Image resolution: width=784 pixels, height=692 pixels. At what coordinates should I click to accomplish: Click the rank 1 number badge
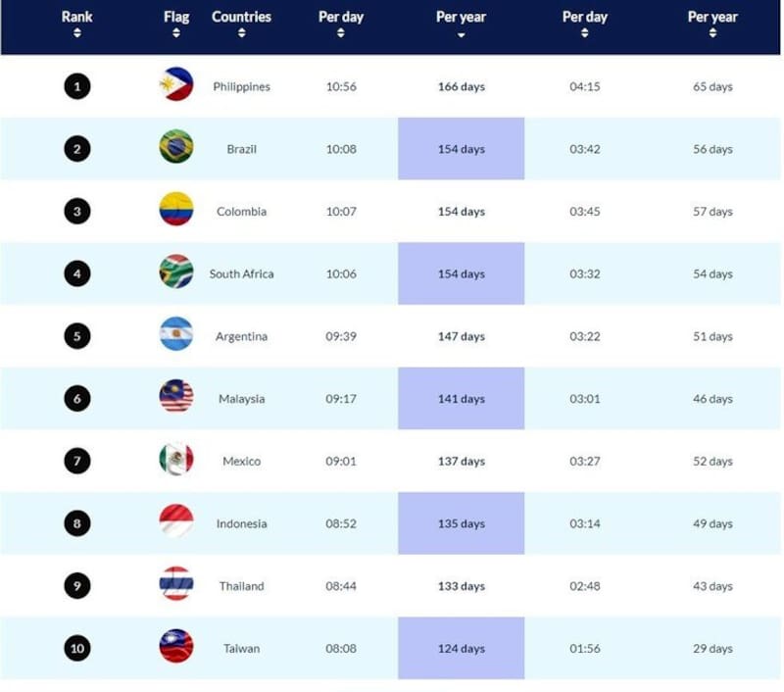coord(76,86)
